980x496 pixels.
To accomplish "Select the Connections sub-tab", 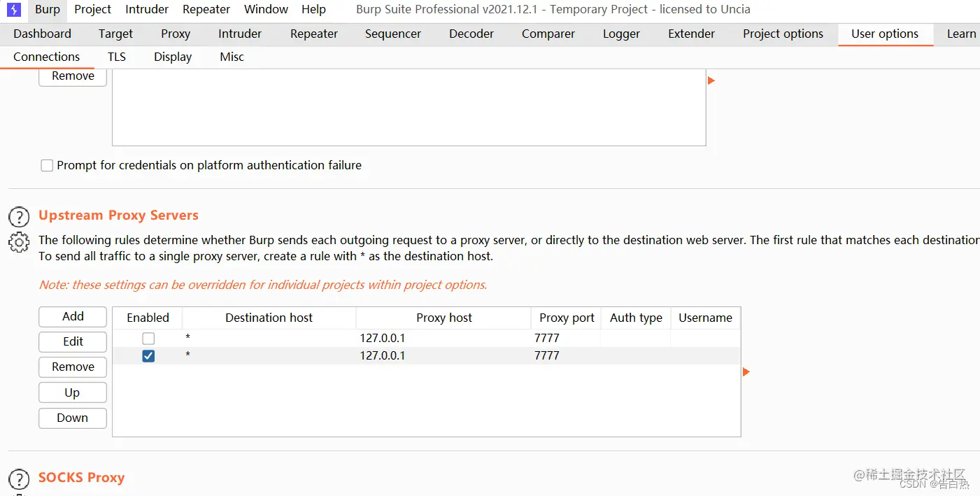I will 47,57.
